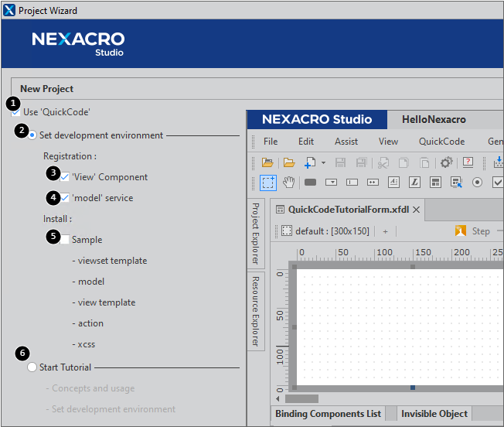Click the help question mark icon

[x=468, y=162]
